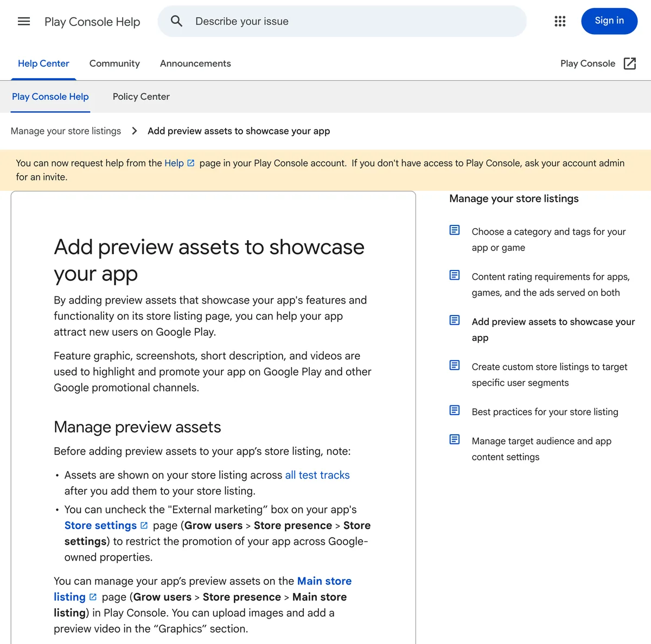Click external link icon next to Main store listing
The image size is (651, 644).
click(93, 597)
